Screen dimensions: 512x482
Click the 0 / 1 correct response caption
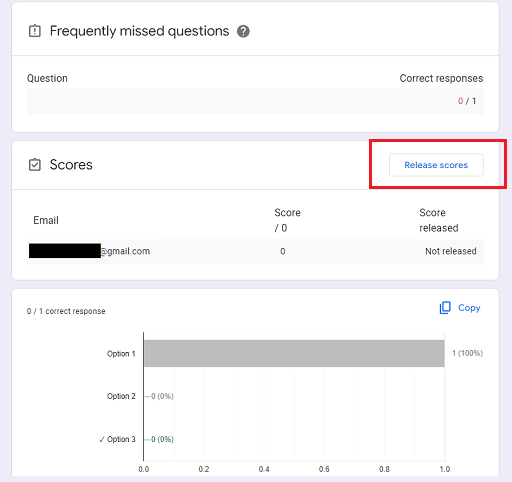66,311
